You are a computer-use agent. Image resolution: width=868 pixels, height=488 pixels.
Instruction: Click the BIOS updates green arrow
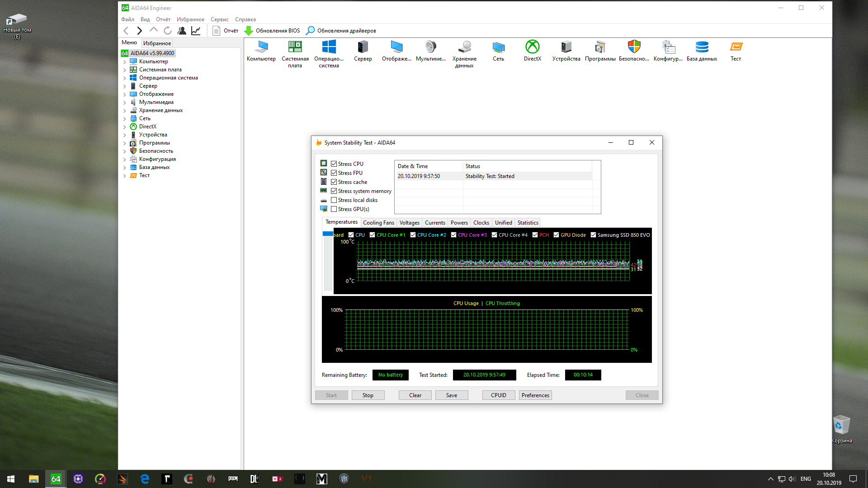pyautogui.click(x=249, y=31)
